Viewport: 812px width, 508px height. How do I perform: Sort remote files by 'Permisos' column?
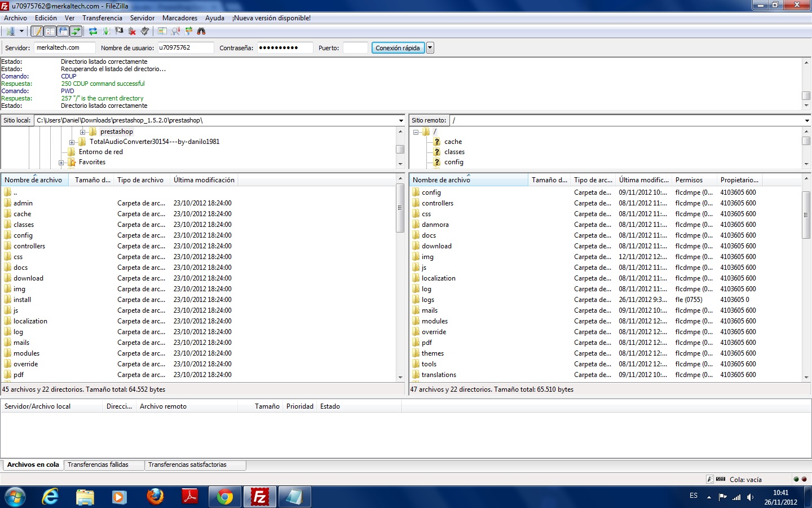[x=694, y=180]
